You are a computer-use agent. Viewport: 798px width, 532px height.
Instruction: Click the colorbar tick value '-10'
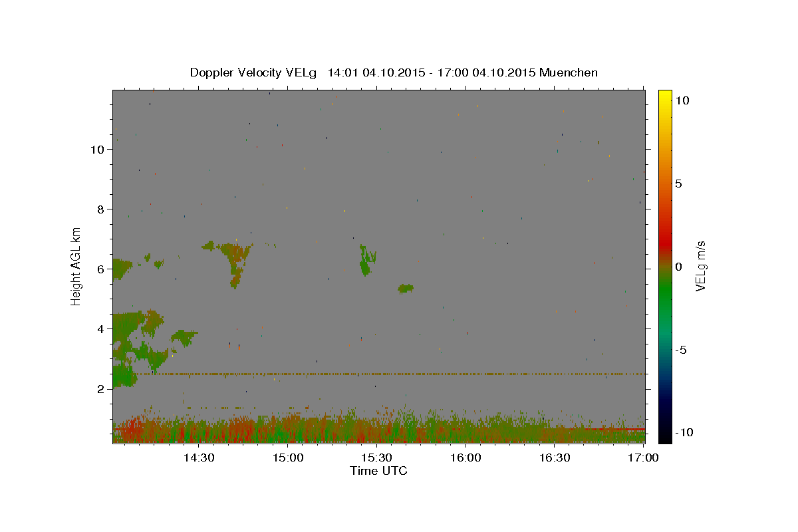[684, 433]
